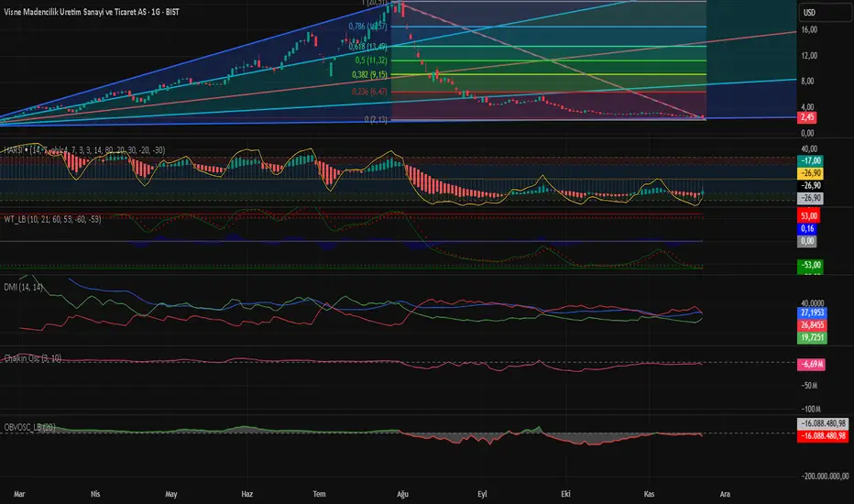Viewport: 854px width, 504px height.
Task: Click the USD currency button
Action: (809, 13)
